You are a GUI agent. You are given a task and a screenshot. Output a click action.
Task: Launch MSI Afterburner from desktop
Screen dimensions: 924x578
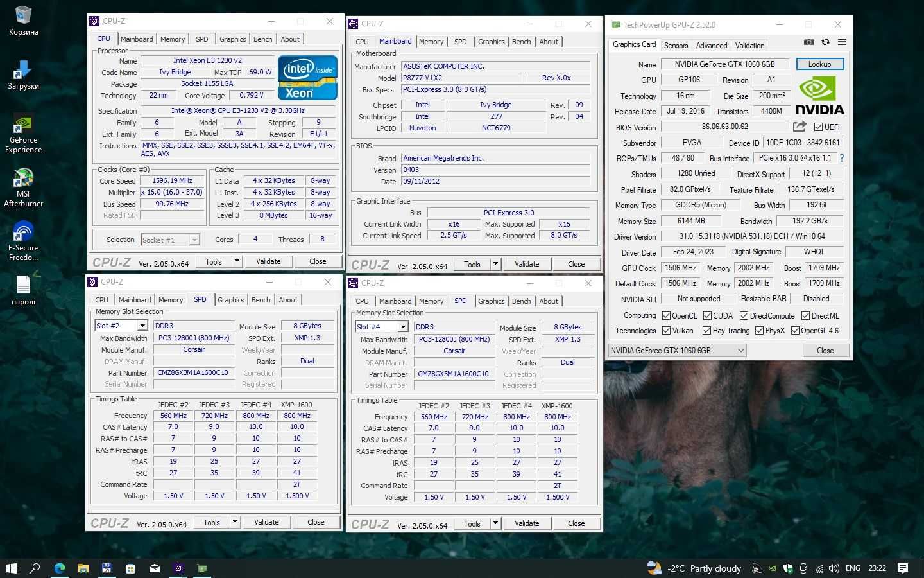point(23,188)
